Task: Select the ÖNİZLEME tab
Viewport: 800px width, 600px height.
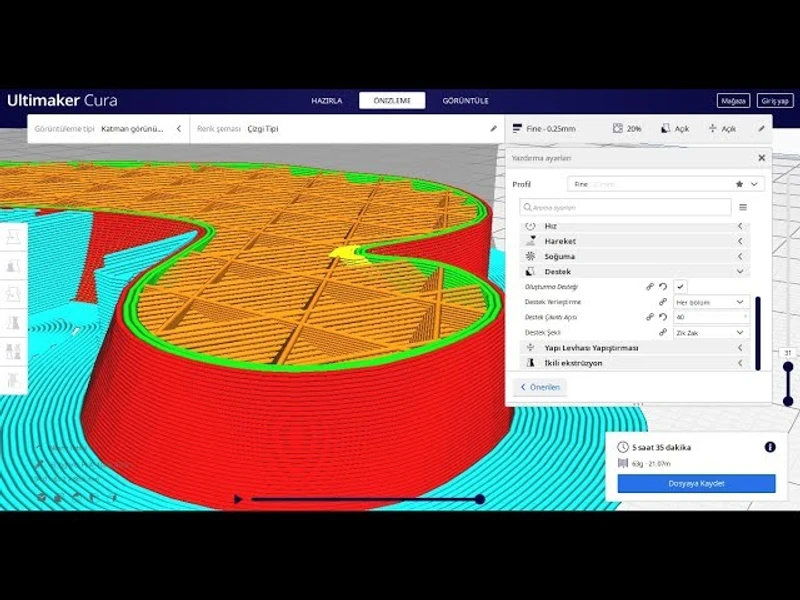Action: pos(392,101)
